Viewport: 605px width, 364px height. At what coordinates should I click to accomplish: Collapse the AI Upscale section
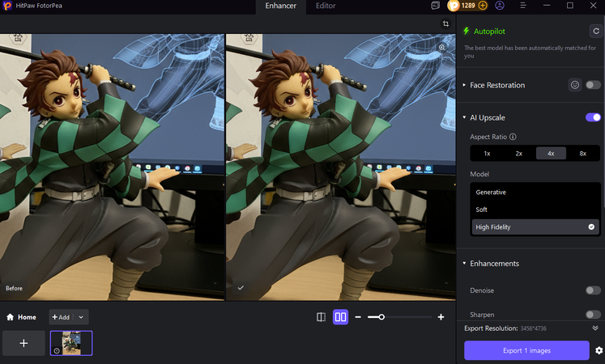(464, 117)
